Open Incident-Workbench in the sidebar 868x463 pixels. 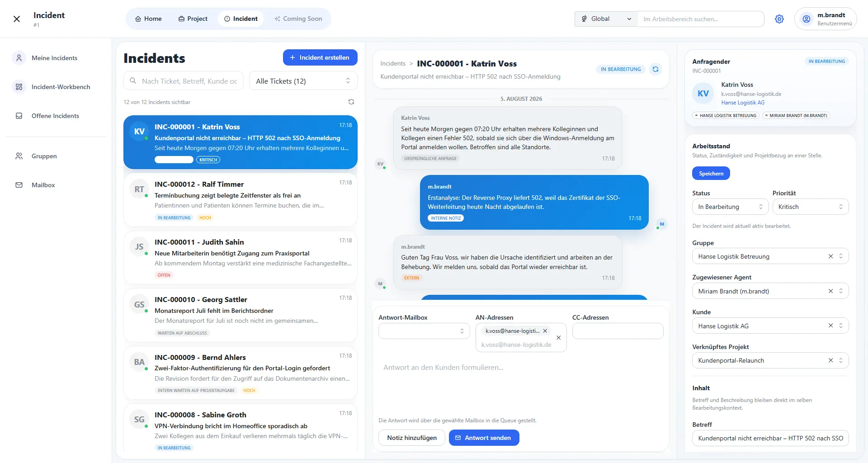click(56, 87)
